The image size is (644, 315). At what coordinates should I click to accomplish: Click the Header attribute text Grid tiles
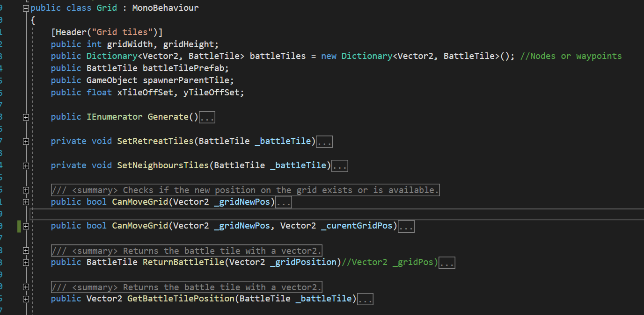coord(121,32)
